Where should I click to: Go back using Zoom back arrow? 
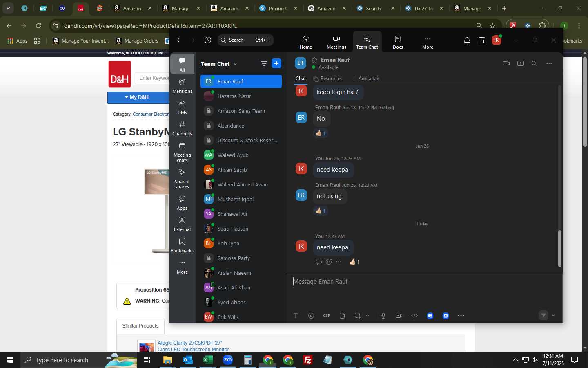[178, 40]
